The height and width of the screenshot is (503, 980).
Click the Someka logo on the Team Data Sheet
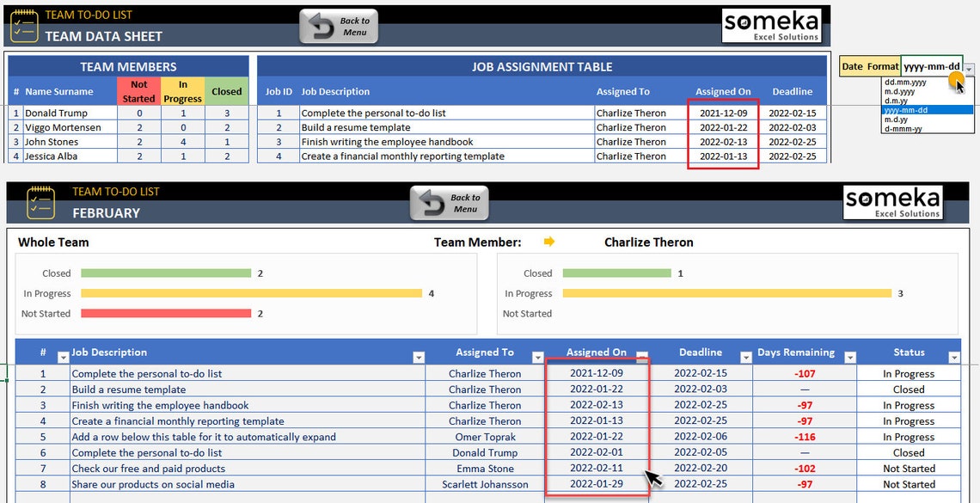click(771, 25)
